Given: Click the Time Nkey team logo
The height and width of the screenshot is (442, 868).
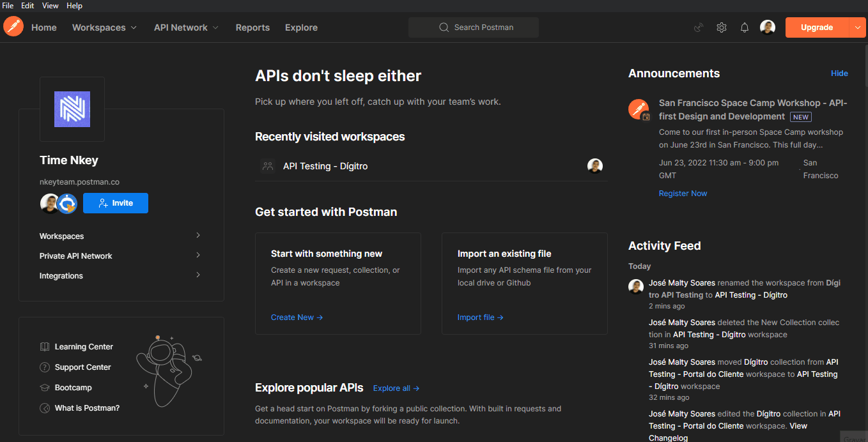Looking at the screenshot, I should [x=72, y=109].
